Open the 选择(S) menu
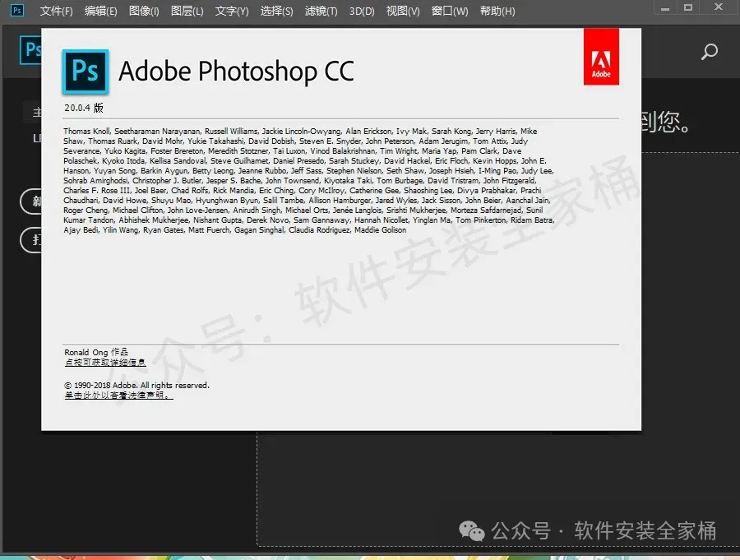 pyautogui.click(x=276, y=11)
